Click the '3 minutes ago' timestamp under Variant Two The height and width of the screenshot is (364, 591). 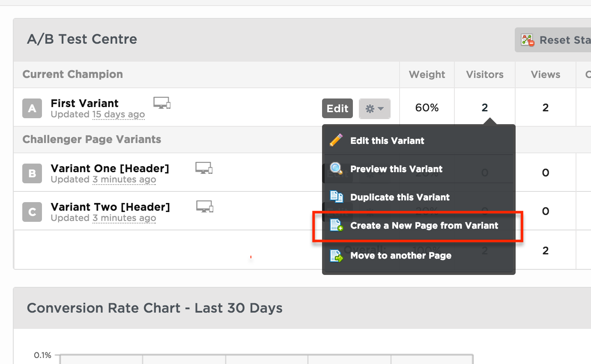point(124,218)
